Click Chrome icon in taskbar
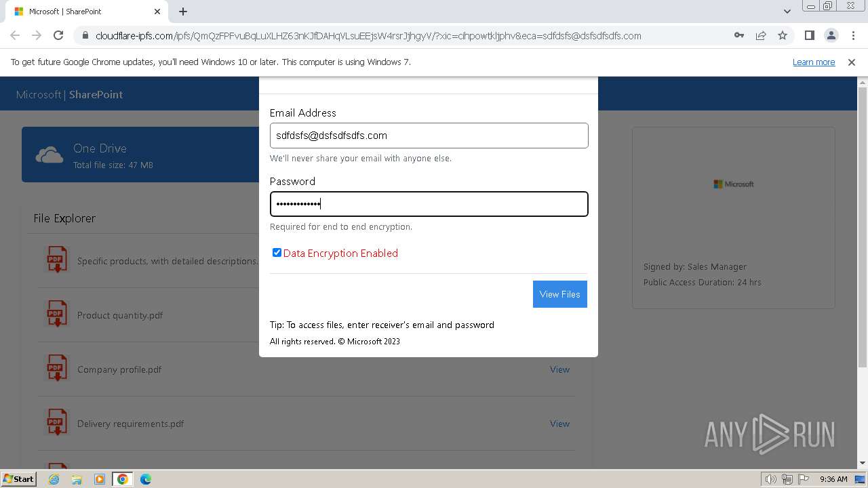The width and height of the screenshot is (868, 488). [122, 479]
